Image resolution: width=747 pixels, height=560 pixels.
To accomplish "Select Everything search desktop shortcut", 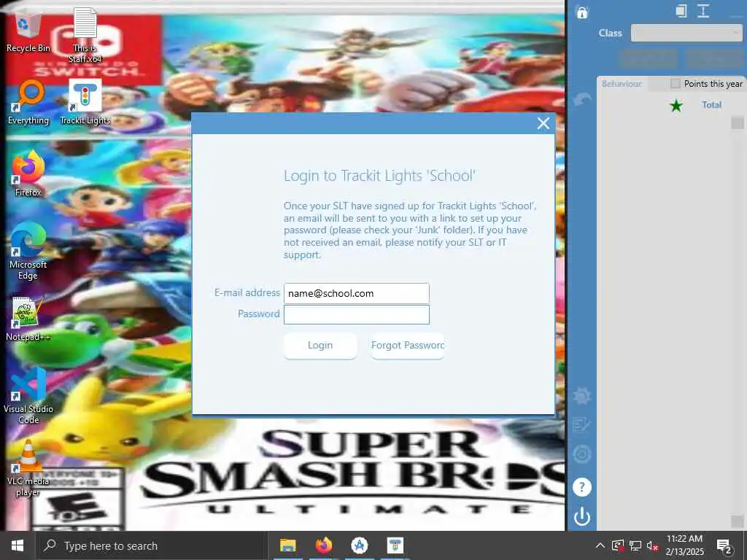I will pos(28,102).
